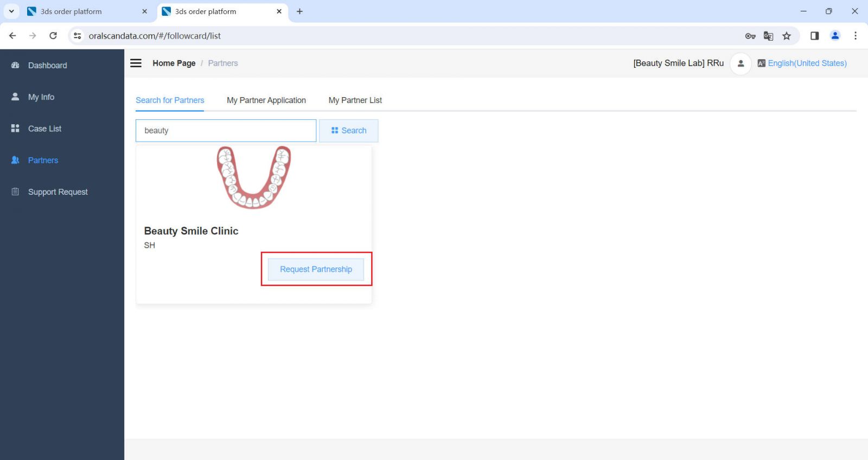
Task: Click the Search button
Action: click(x=348, y=131)
